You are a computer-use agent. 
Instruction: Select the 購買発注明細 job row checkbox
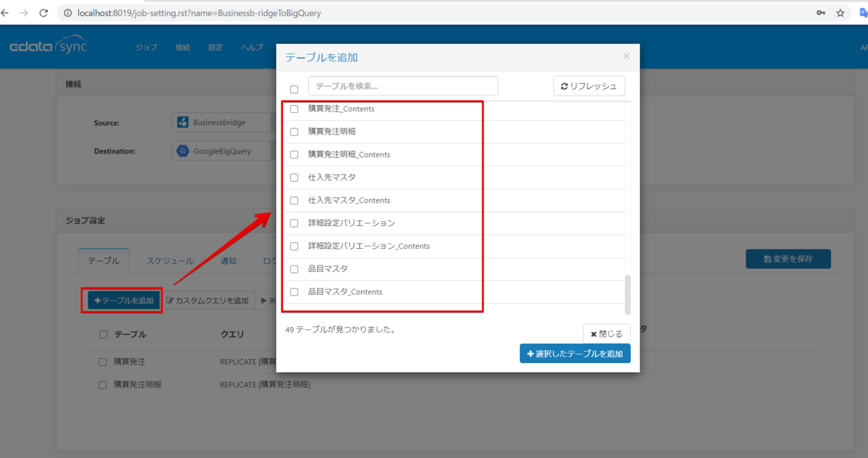(103, 385)
